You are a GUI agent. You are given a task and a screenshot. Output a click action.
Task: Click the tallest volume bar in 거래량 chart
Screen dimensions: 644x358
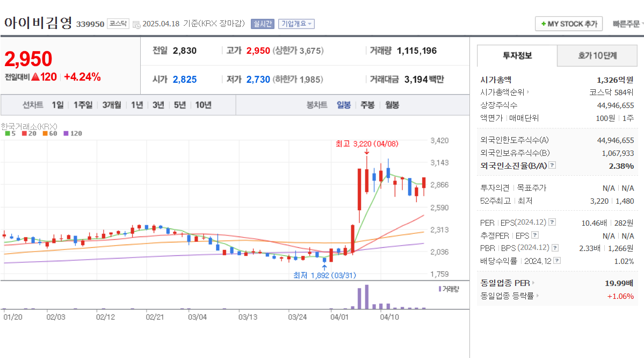pyautogui.click(x=366, y=296)
